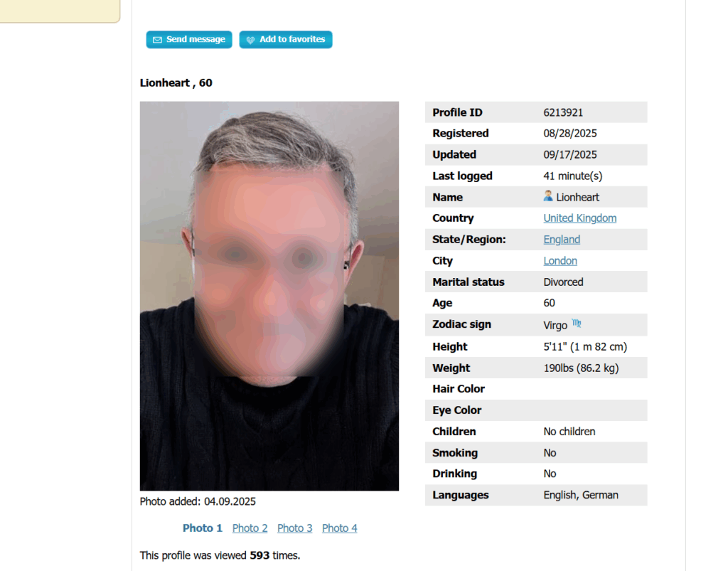Click the Profile ID number 6213921

point(563,112)
